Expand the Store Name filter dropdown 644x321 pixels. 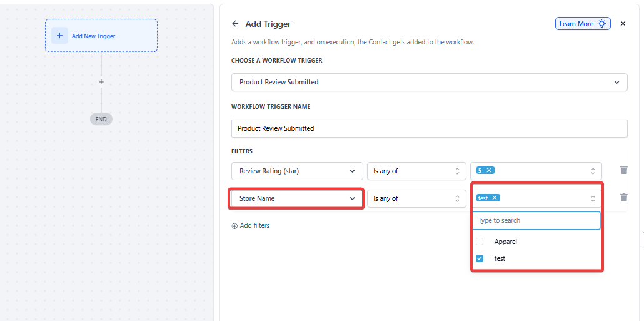click(x=297, y=198)
